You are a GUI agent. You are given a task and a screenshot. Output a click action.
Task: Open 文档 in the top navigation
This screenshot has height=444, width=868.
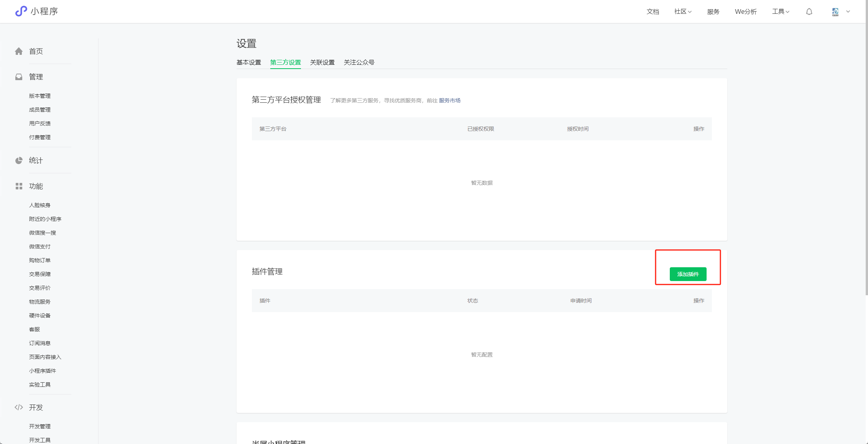click(653, 12)
